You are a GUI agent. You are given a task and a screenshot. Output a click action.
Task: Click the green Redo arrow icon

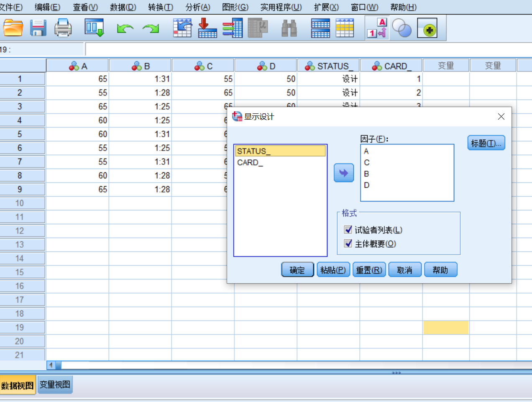pos(151,28)
